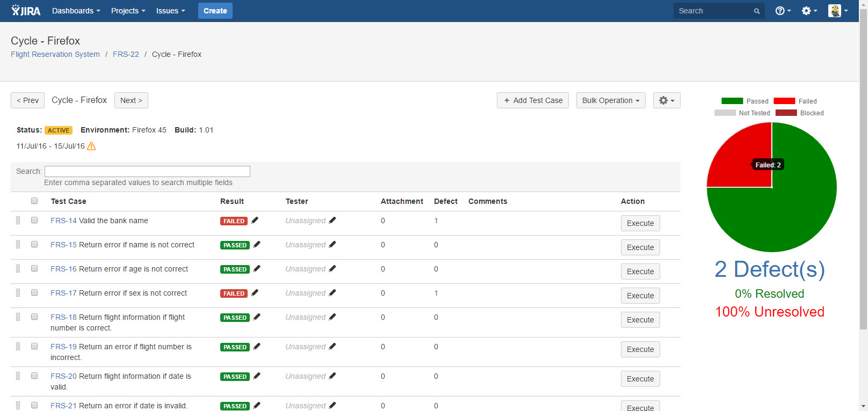This screenshot has width=868, height=411.
Task: Open the Projects menu
Action: (128, 11)
